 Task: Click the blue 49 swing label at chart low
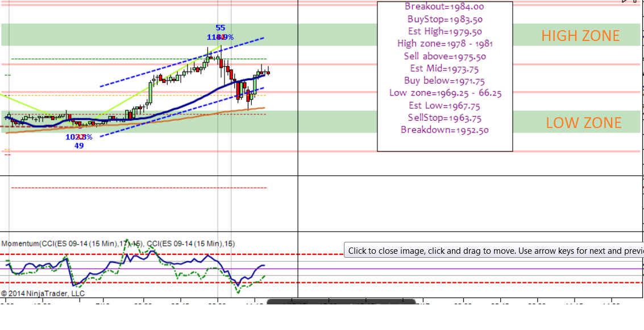click(x=79, y=146)
